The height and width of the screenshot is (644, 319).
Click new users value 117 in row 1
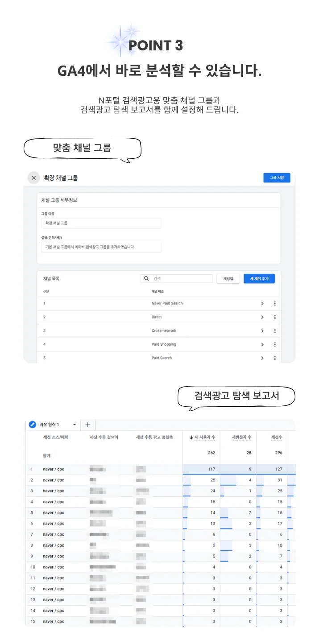coord(211,469)
